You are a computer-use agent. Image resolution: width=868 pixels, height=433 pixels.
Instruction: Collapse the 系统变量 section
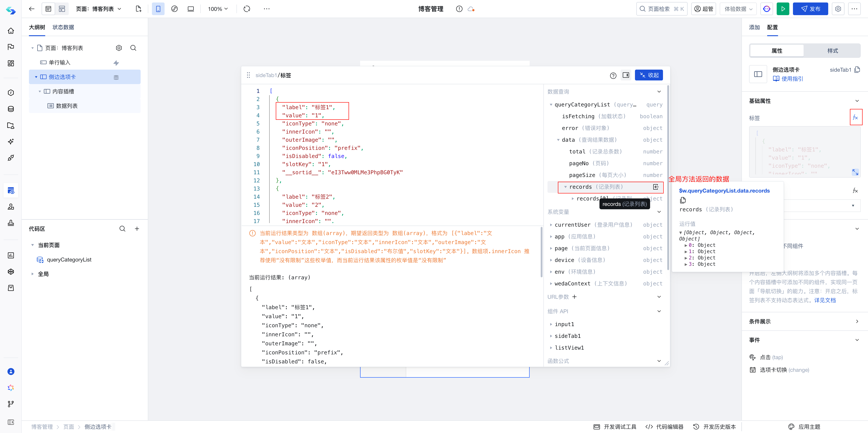[659, 212]
